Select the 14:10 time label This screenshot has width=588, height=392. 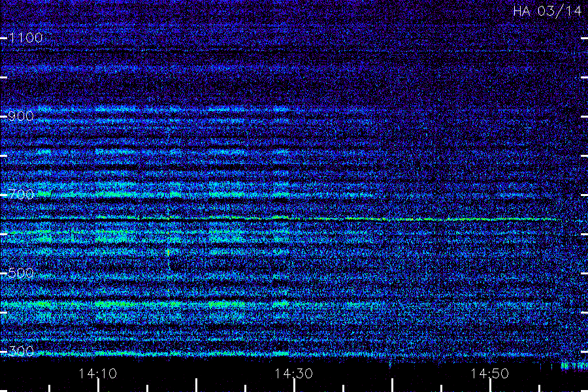(x=98, y=373)
